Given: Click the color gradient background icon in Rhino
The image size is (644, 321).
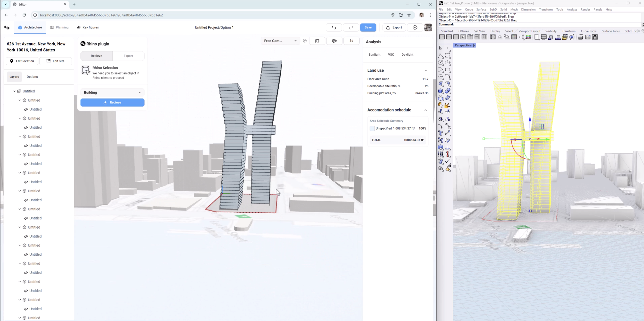Looking at the screenshot, I should (528, 37).
